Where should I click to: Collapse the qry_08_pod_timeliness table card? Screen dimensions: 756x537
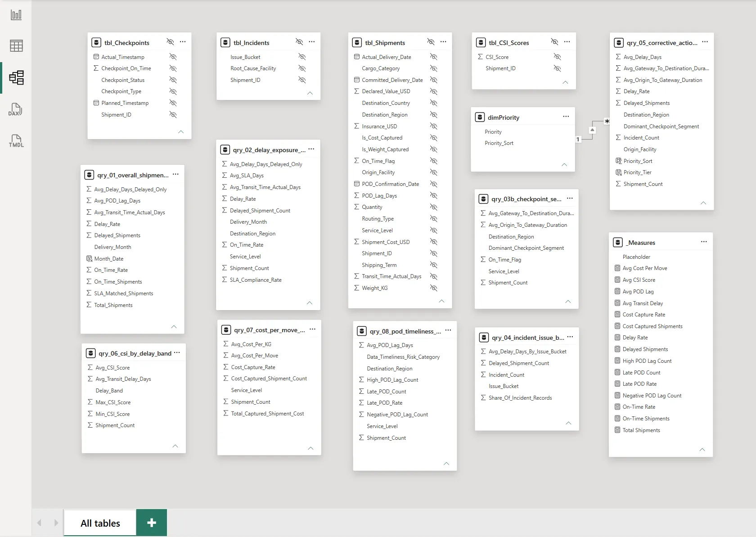[446, 464]
